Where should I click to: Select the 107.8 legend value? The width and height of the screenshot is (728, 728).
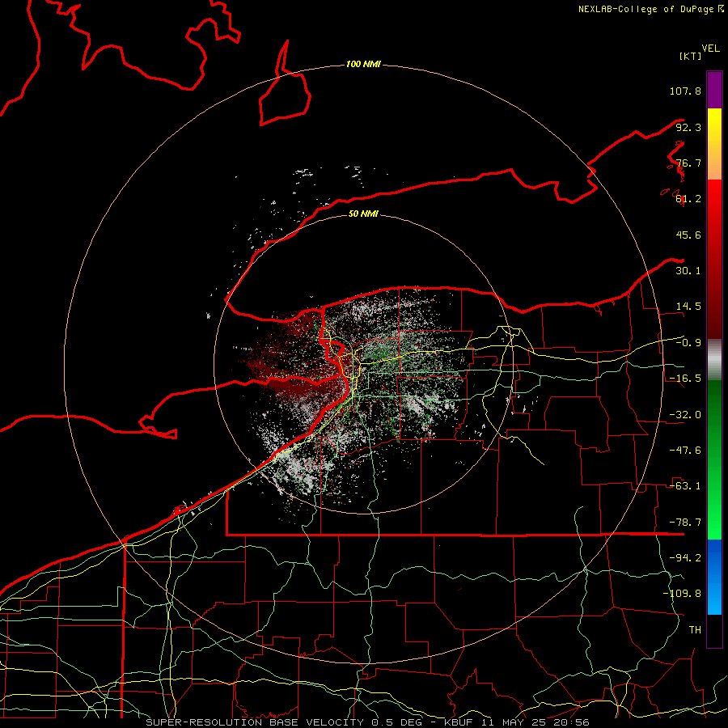(685, 91)
